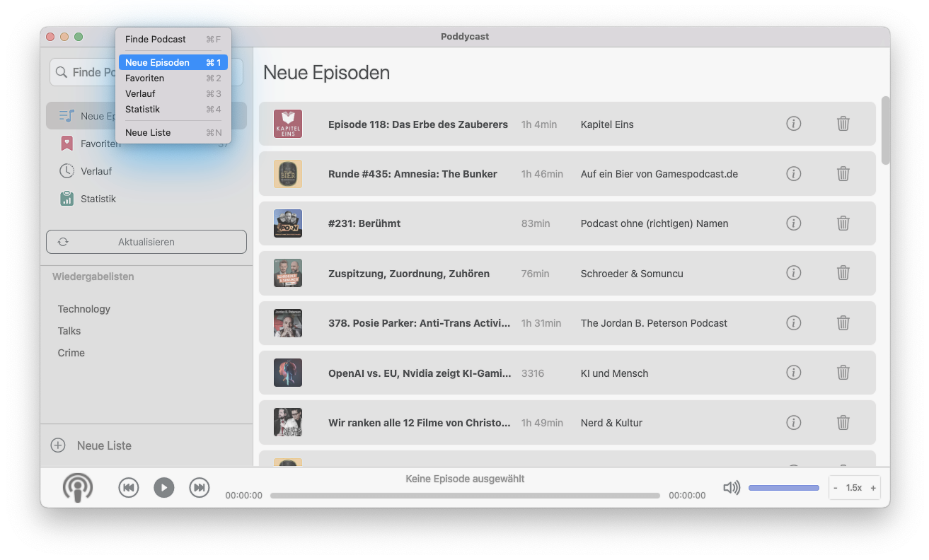This screenshot has width=929, height=560.
Task: Trash the Runde #435: Amnesia episode
Action: click(x=843, y=173)
